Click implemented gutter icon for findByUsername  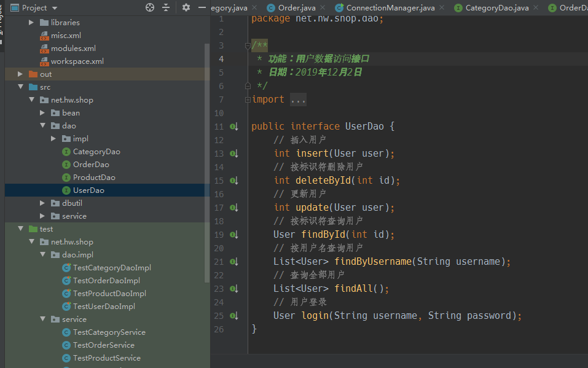tap(233, 262)
